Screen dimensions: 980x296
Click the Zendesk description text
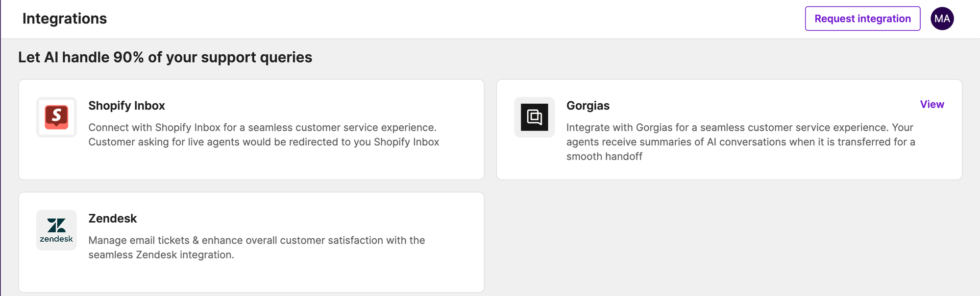(256, 248)
